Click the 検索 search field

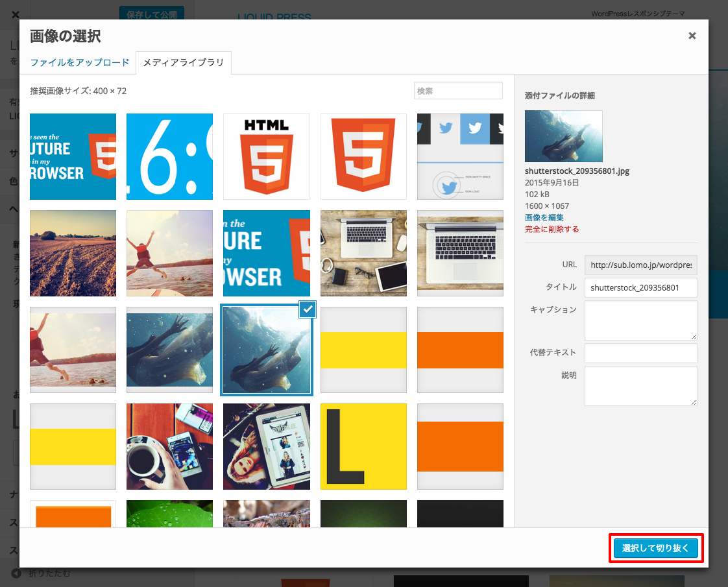[x=458, y=91]
